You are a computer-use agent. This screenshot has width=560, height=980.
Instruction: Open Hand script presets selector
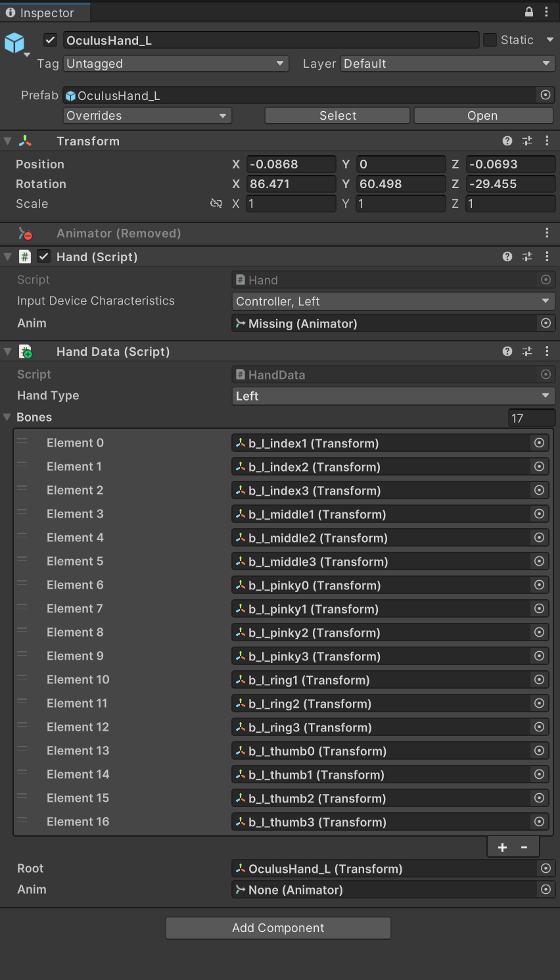(x=527, y=257)
